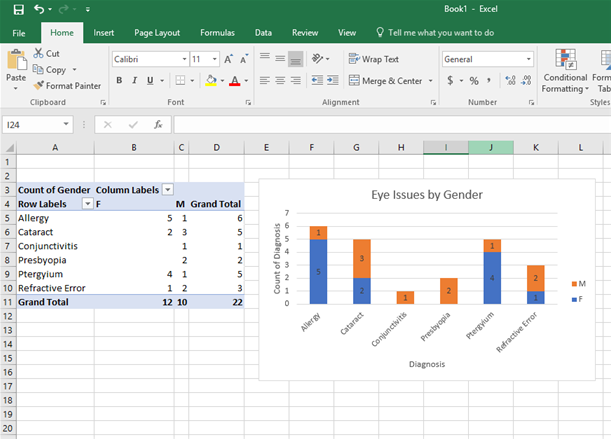Select the Format Painter tool
The height and width of the screenshot is (439, 611).
[66, 85]
